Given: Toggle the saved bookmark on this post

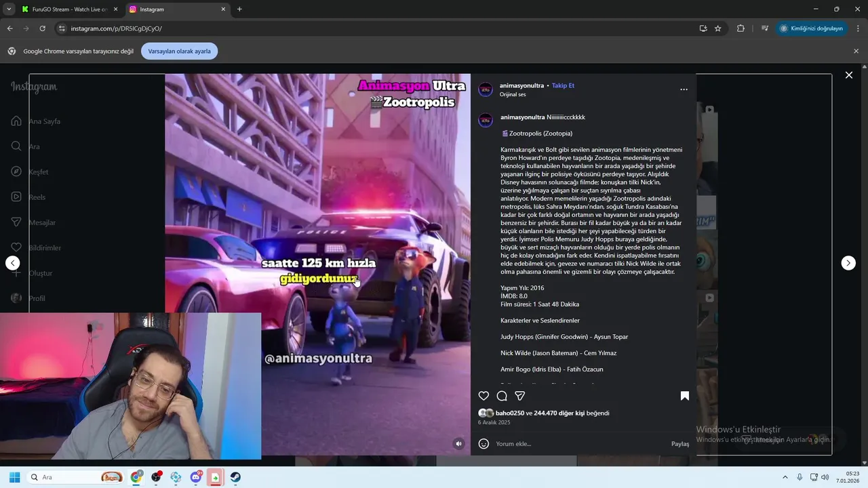Looking at the screenshot, I should pyautogui.click(x=685, y=396).
